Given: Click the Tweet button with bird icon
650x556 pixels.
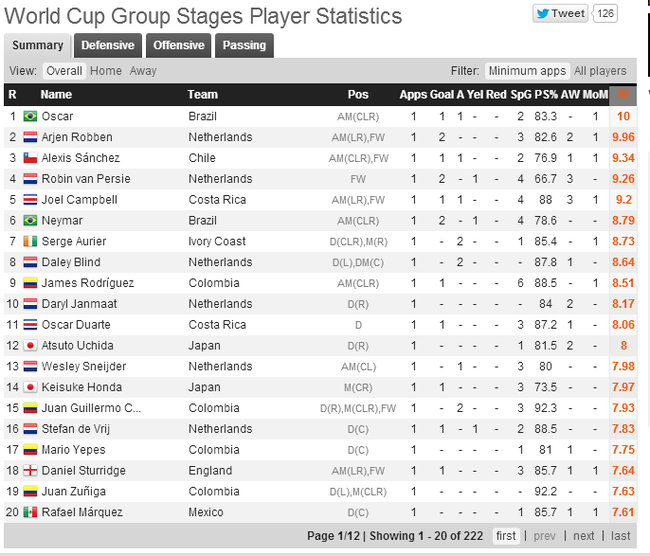Looking at the screenshot, I should pyautogui.click(x=560, y=14).
